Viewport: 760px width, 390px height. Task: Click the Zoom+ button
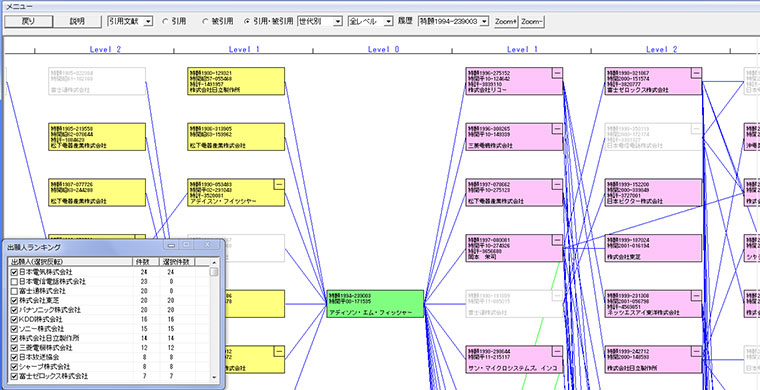point(506,22)
